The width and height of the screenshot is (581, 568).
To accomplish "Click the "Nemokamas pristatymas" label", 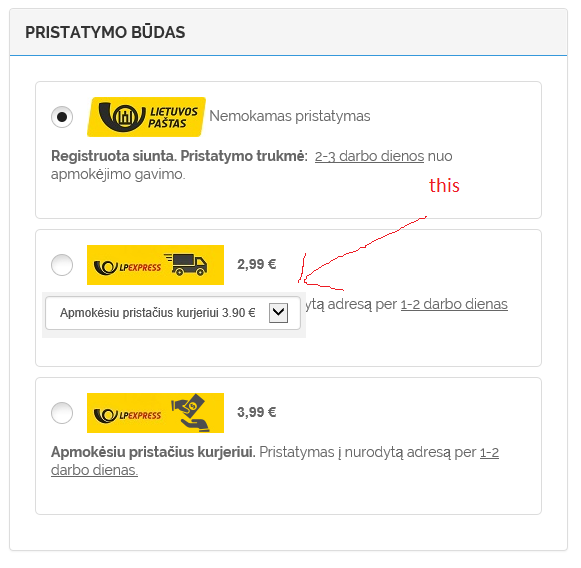I will click(290, 116).
